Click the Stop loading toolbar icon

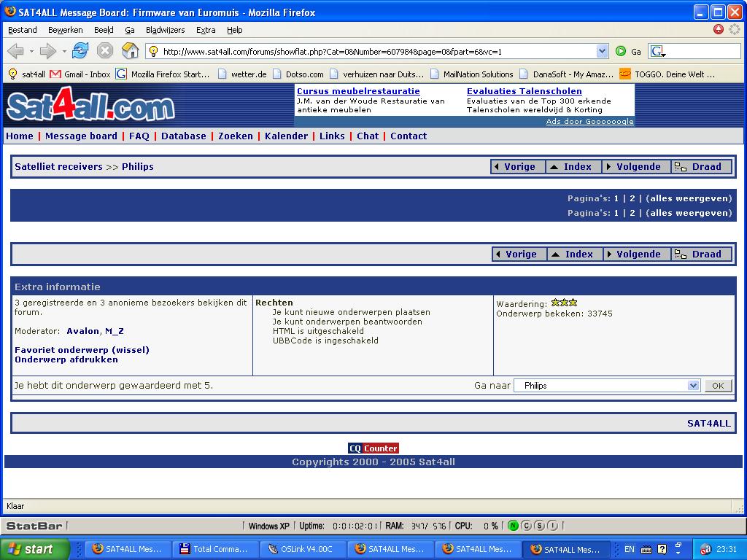105,51
